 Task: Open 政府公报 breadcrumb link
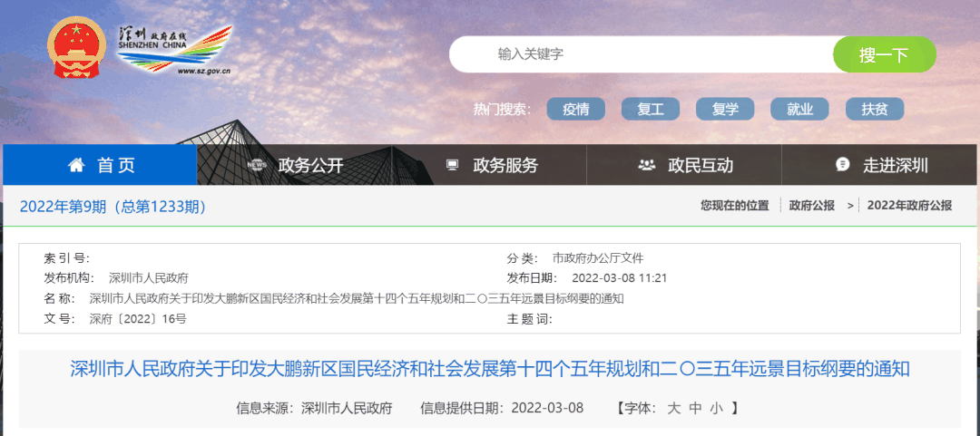tap(811, 206)
